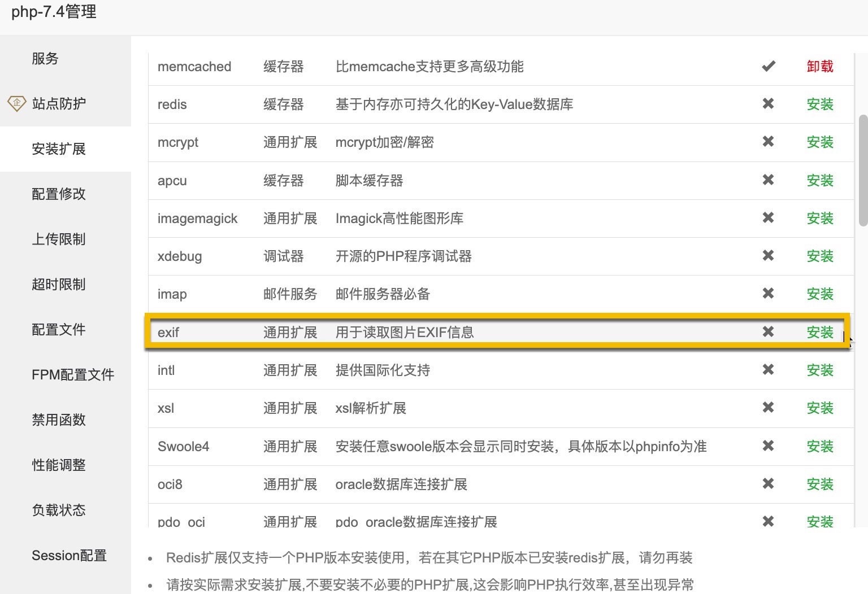Click the enterprise diamond icon beside 站点防护
Screen dimensions: 868x594
(x=16, y=103)
